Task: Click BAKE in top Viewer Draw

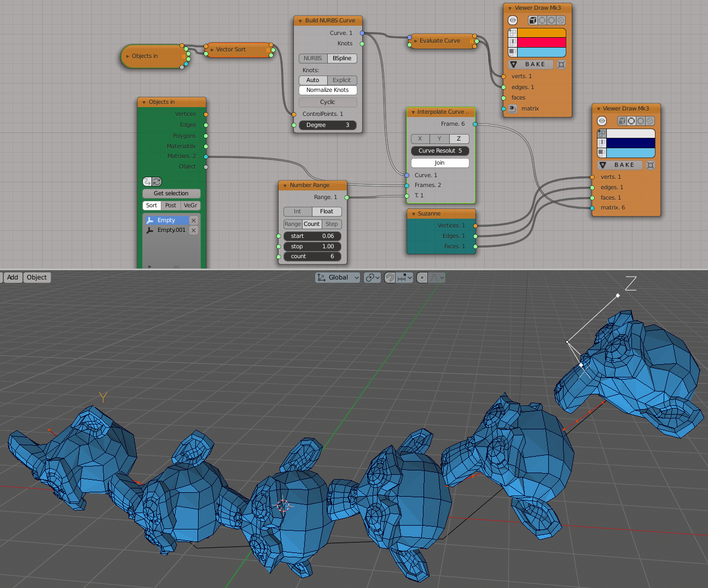Action: pos(531,65)
